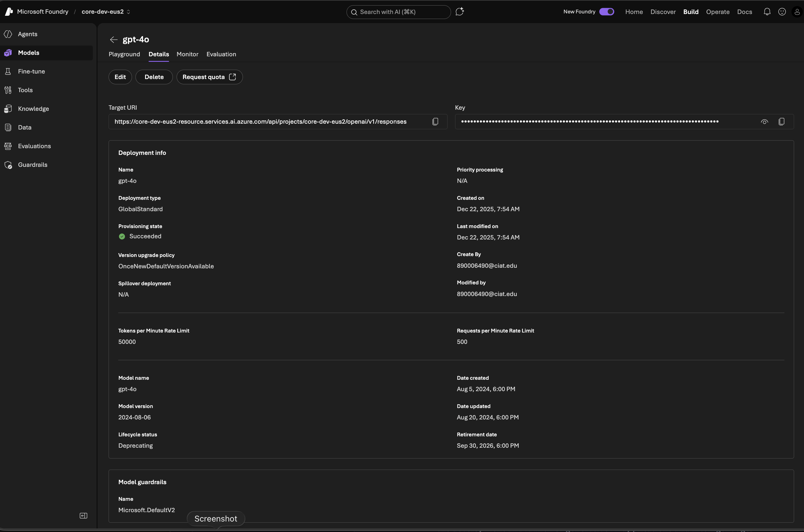Click the Guardrails sidebar label
This screenshot has height=532, width=804.
pyautogui.click(x=33, y=165)
